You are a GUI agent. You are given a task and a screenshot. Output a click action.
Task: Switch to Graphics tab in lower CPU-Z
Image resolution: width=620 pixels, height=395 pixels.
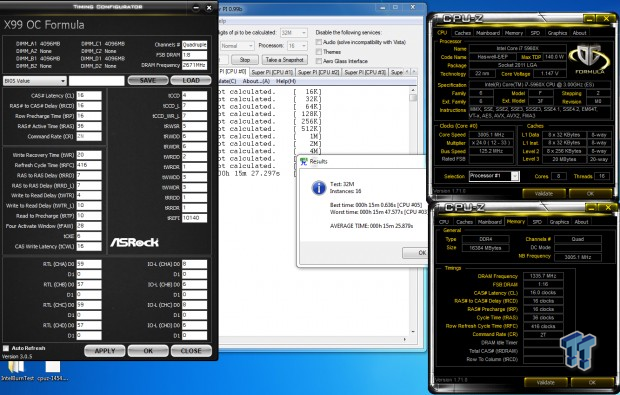pos(559,222)
